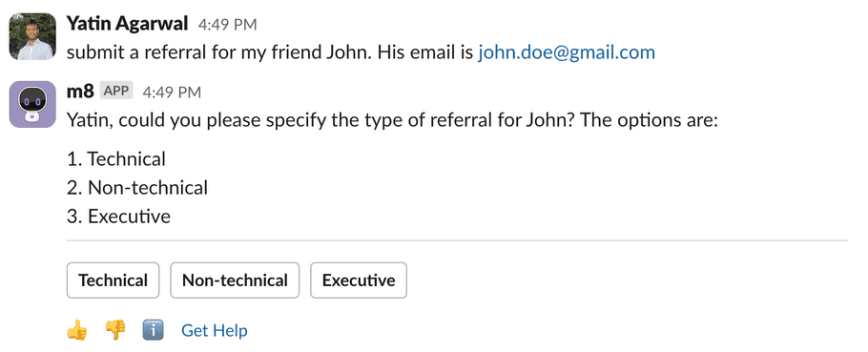The image size is (868, 352).
Task: Click the 4:49 PM timestamp on m8's message
Action: pyautogui.click(x=172, y=93)
